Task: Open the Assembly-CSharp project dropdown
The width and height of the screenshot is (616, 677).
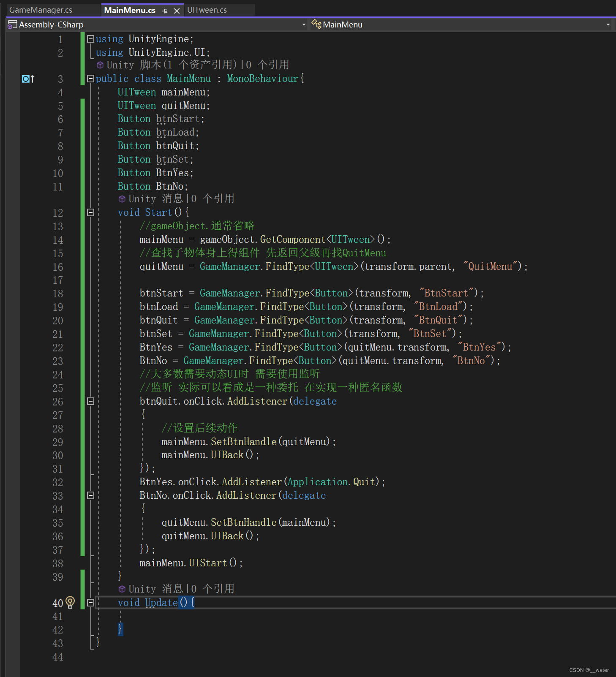Action: (x=304, y=24)
